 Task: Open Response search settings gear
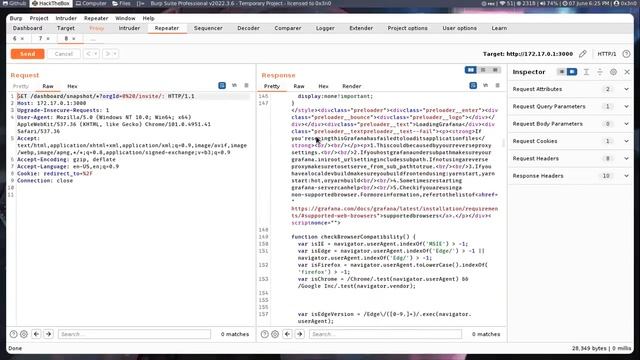(275, 334)
